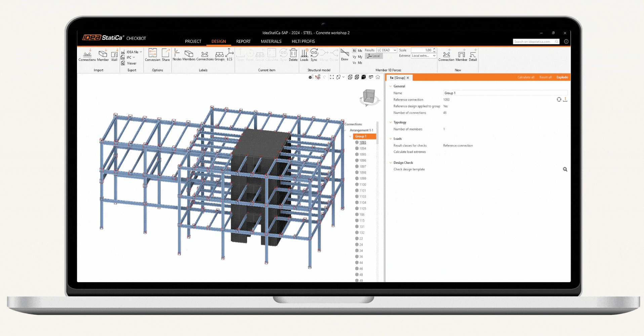Switch to the REPORT tab
This screenshot has width=644, height=336.
coord(243,41)
